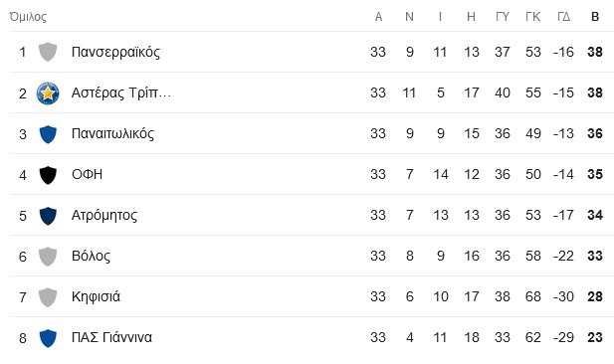Click the ΓΔ goal difference header
The image size is (614, 364).
click(x=563, y=17)
